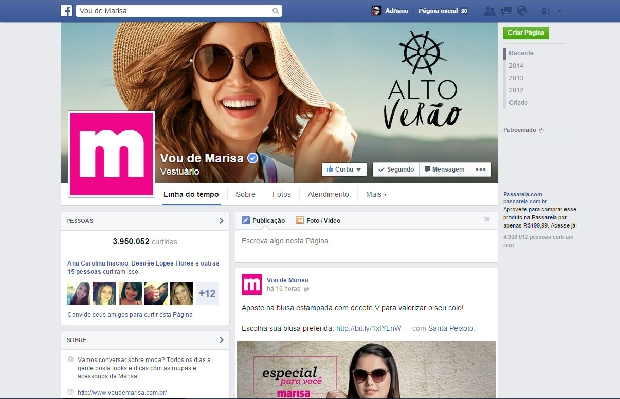The height and width of the screenshot is (399, 620).
Task: Switch to the Atendimento tab
Action: (329, 195)
